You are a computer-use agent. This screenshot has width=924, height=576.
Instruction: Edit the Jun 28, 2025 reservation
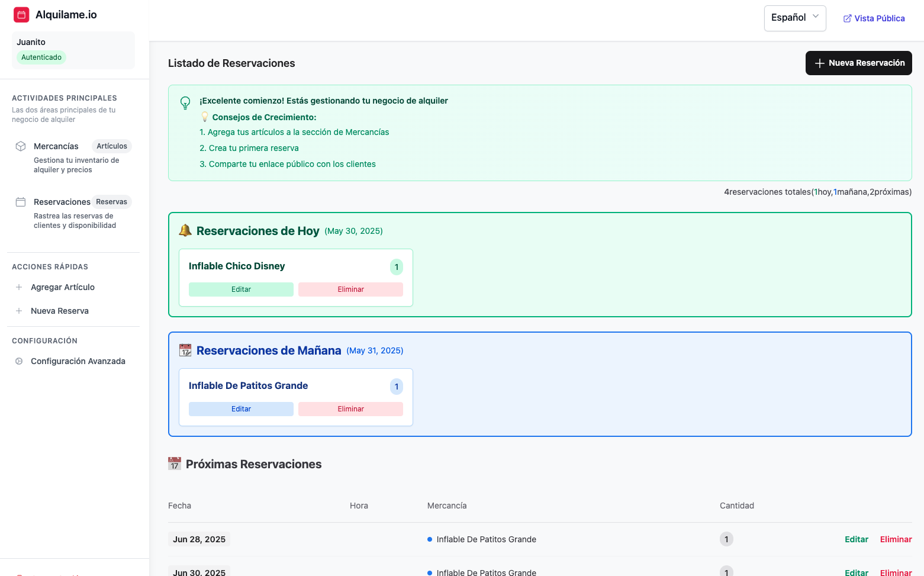[857, 539]
